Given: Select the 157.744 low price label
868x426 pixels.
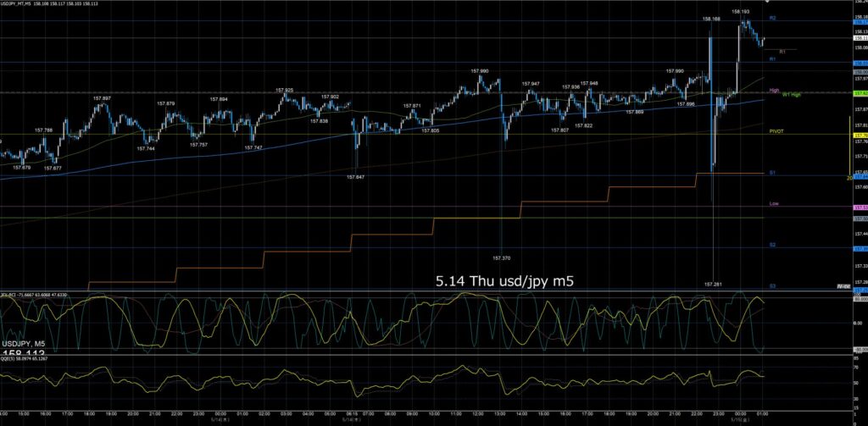Looking at the screenshot, I should click(146, 149).
